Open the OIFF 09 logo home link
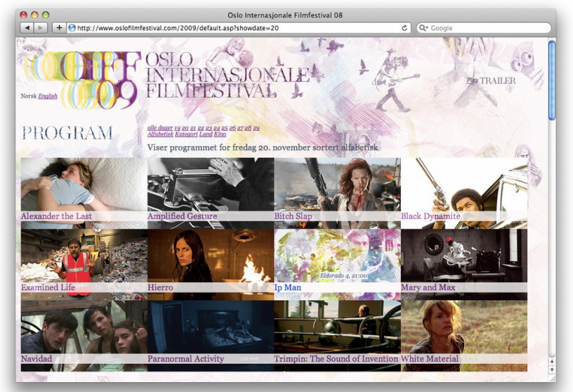The image size is (573, 392). [x=82, y=80]
